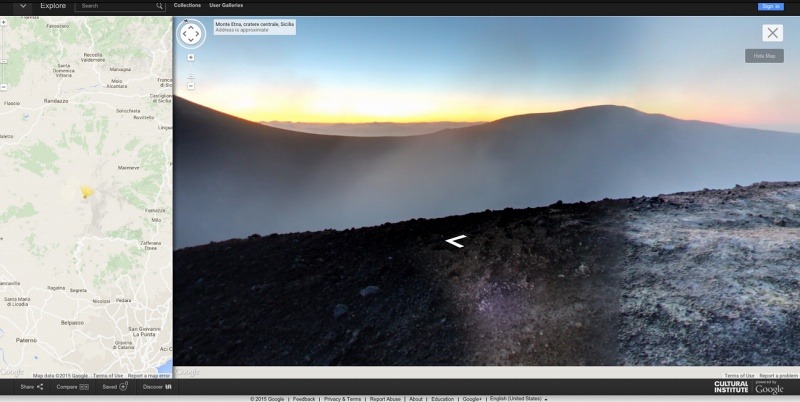The width and height of the screenshot is (800, 402).
Task: Pan Street View up with compass arrow
Action: (191, 28)
